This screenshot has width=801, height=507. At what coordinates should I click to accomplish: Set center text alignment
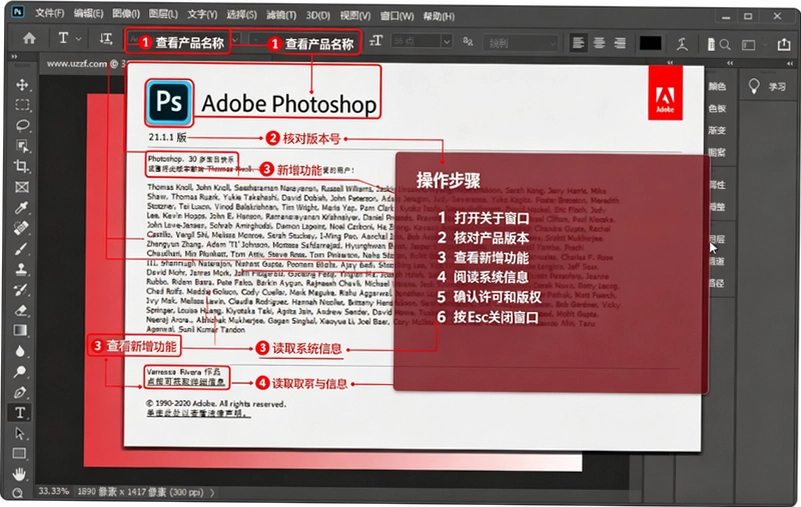[x=599, y=43]
